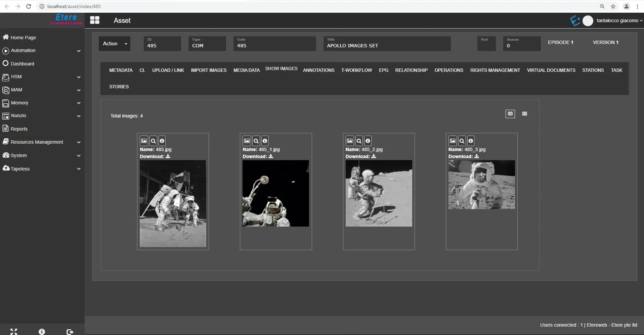The width and height of the screenshot is (644, 335).
Task: Click the info icon in sidebar footer
Action: coord(42,332)
